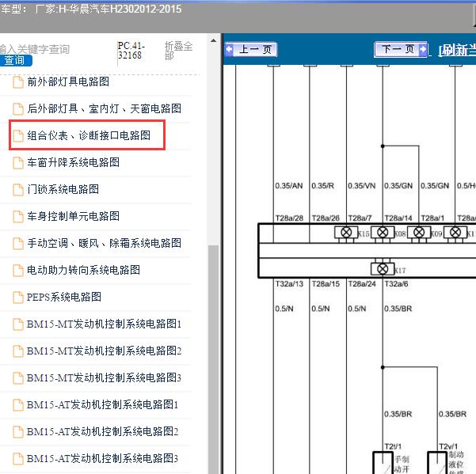Click the T2v/1 connector label

[x=448, y=446]
